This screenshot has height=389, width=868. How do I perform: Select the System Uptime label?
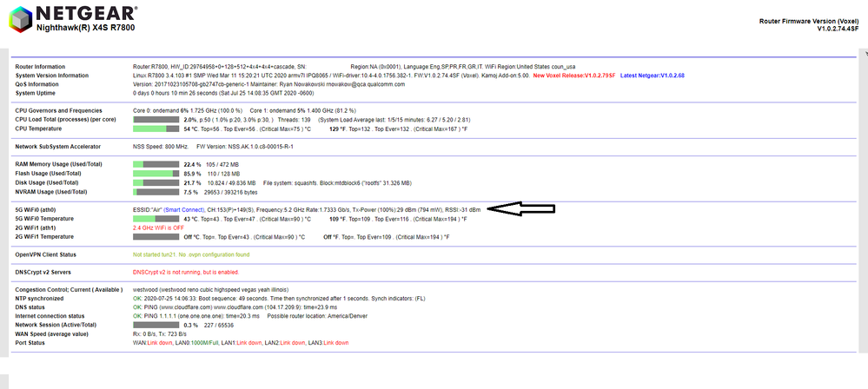click(35, 93)
